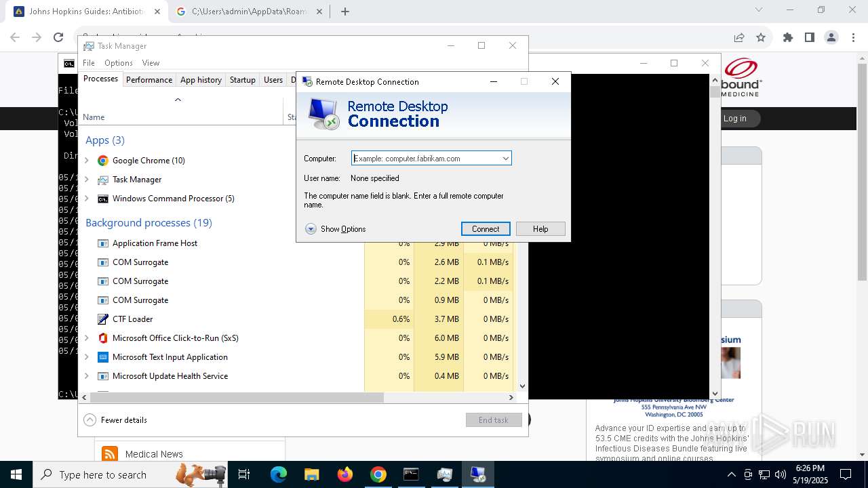This screenshot has width=868, height=488.
Task: Select the Processes tab
Action: point(100,79)
